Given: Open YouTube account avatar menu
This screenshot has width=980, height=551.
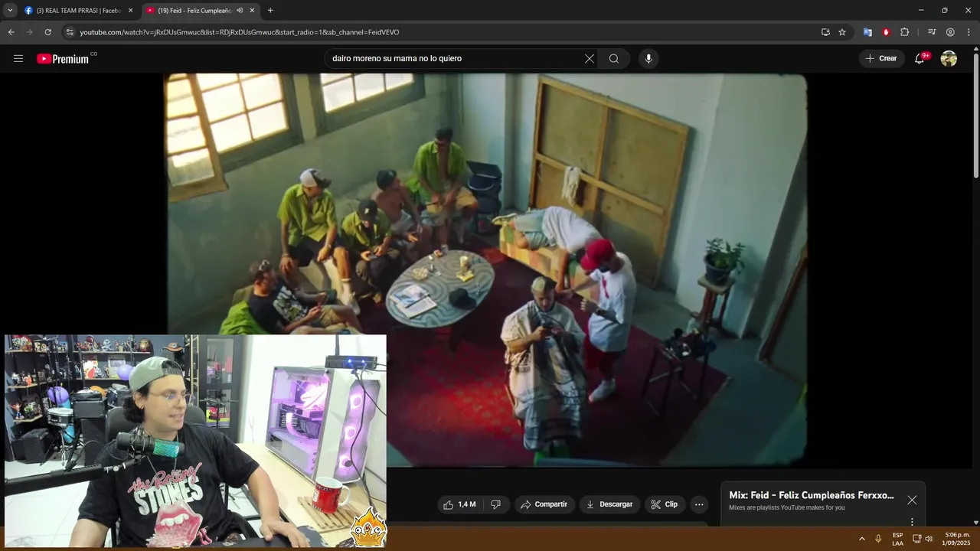Looking at the screenshot, I should 949,58.
